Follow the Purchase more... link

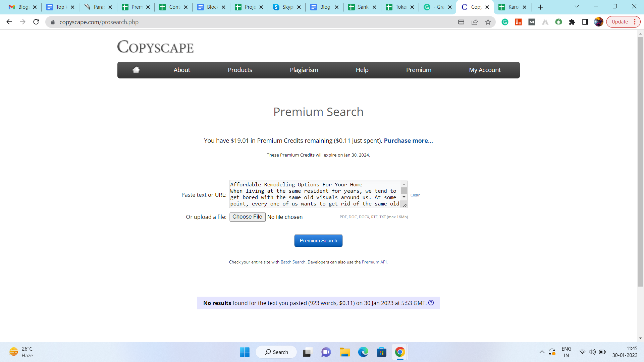[x=408, y=140]
